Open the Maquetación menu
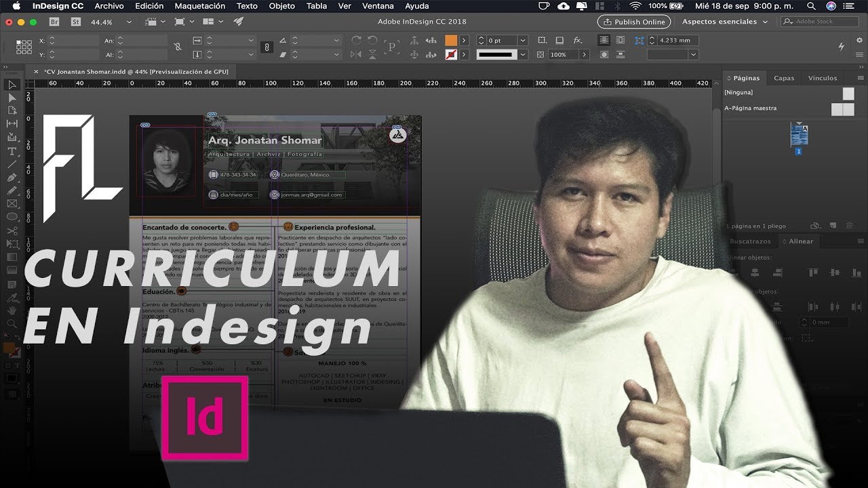This screenshot has width=868, height=488. tap(200, 5)
